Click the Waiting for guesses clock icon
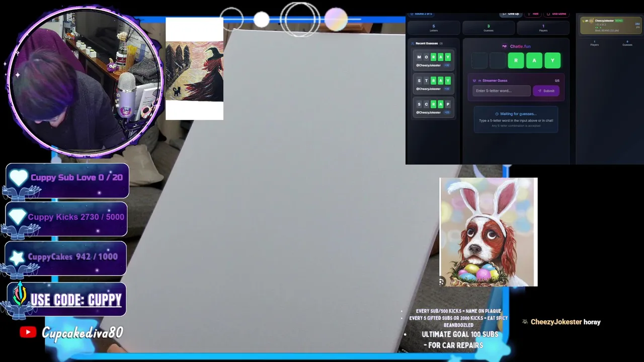 (x=497, y=114)
